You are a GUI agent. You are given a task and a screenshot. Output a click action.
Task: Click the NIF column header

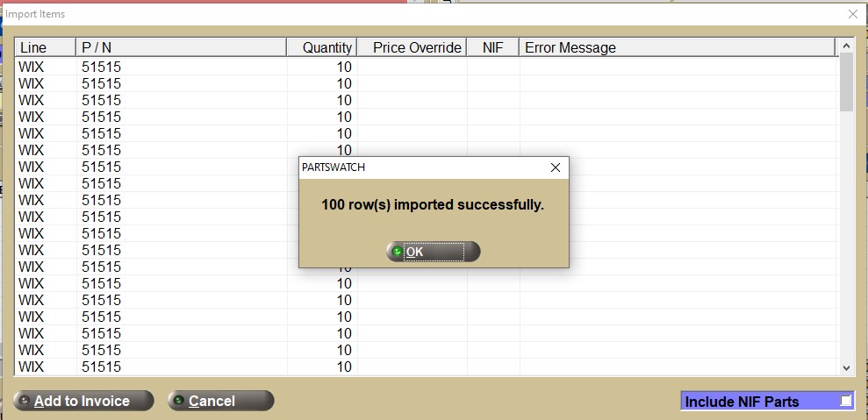tap(492, 47)
